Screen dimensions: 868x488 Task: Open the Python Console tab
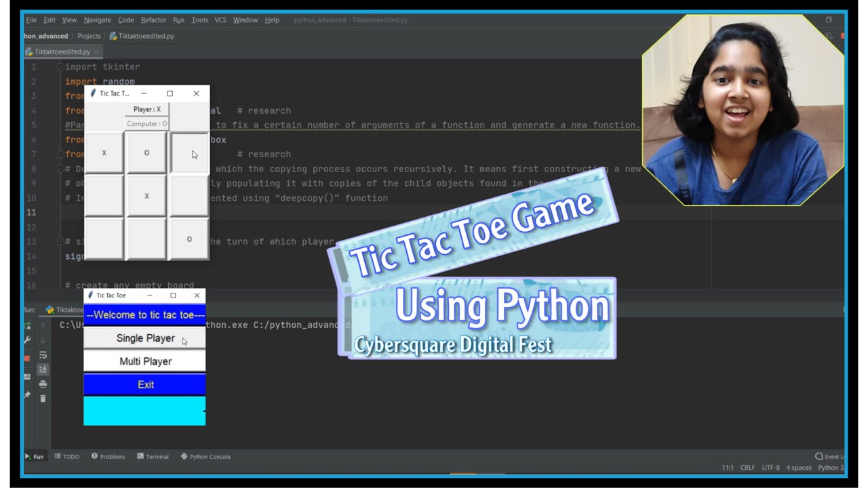[205, 457]
